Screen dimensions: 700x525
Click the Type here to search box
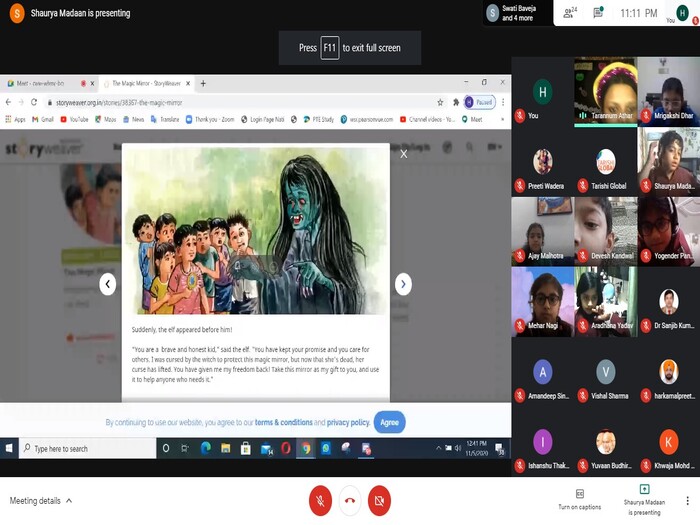[88, 448]
